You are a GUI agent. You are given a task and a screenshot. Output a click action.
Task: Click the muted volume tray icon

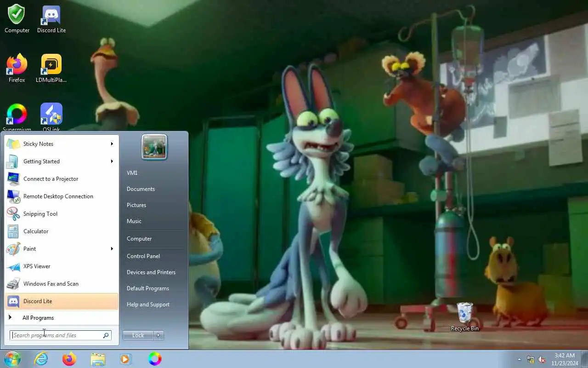(542, 359)
